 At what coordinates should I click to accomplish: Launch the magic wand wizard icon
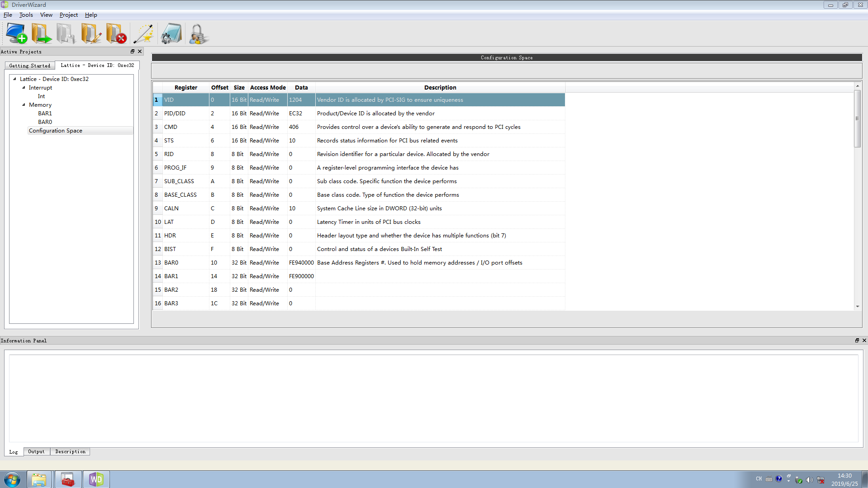pos(144,34)
